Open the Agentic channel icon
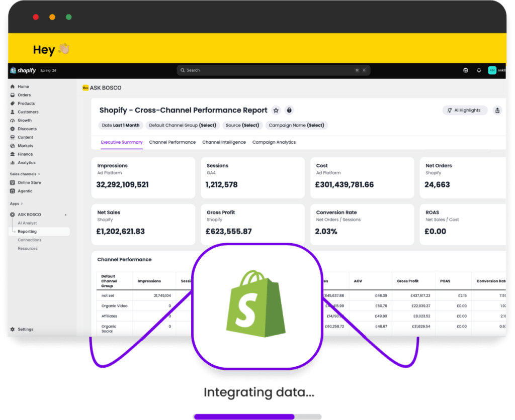 pos(13,191)
